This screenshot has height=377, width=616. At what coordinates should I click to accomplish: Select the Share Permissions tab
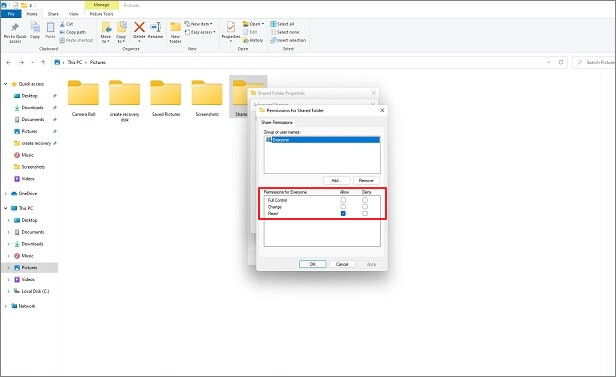(x=277, y=122)
